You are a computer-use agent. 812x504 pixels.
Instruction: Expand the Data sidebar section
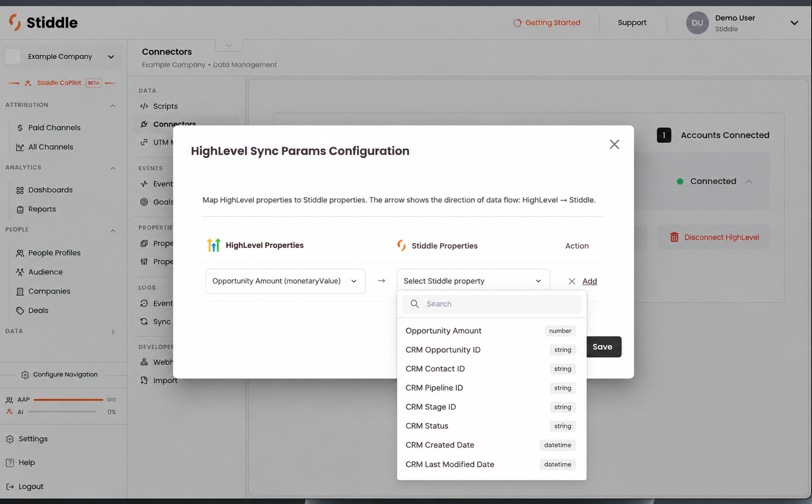coord(113,332)
